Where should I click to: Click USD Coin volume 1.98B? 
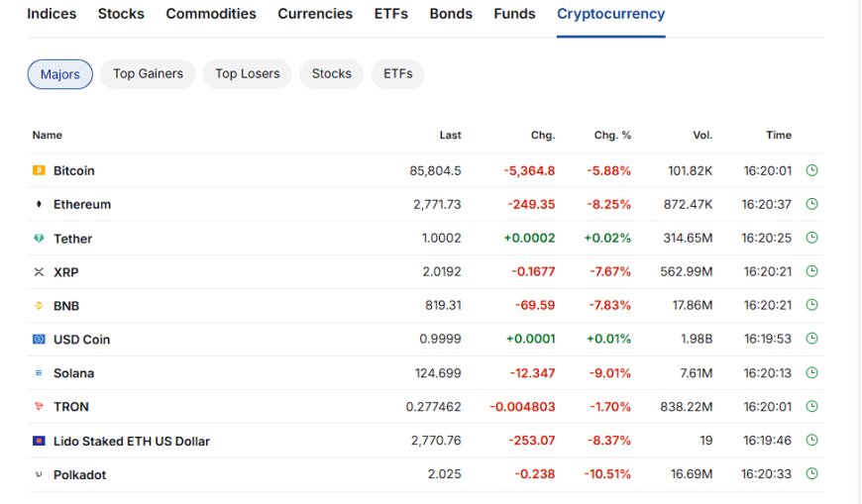[697, 339]
